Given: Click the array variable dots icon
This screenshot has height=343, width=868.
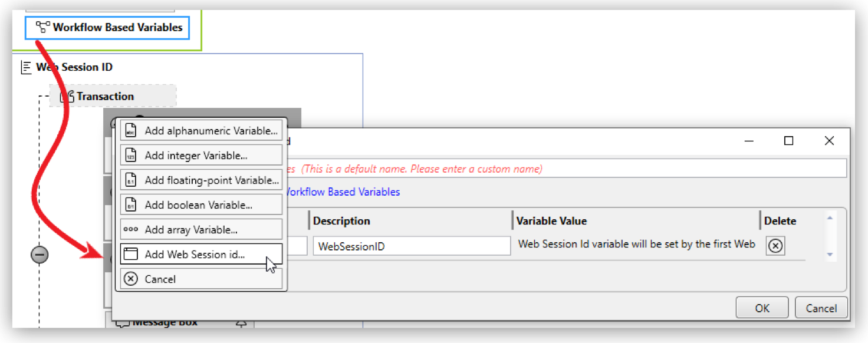Looking at the screenshot, I should coord(131,230).
